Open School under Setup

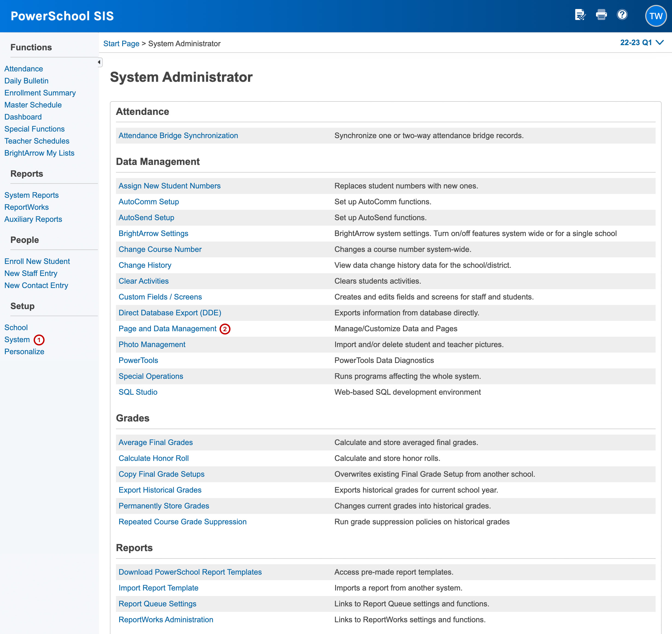coord(16,328)
